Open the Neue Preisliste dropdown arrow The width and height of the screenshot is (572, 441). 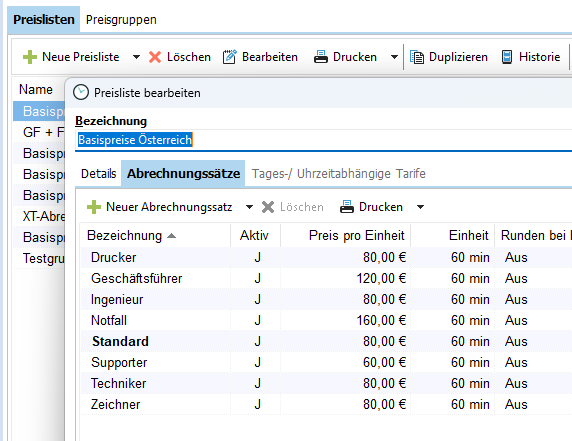pyautogui.click(x=136, y=57)
